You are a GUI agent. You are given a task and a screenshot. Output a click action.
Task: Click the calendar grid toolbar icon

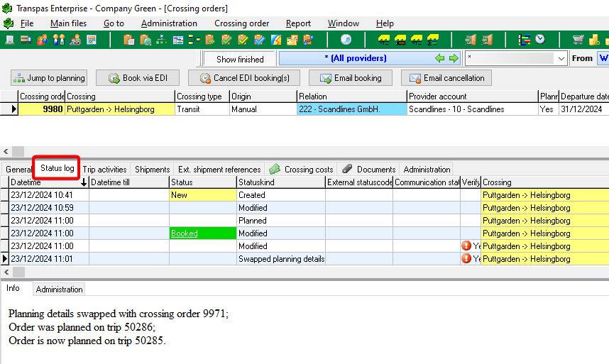[91, 40]
